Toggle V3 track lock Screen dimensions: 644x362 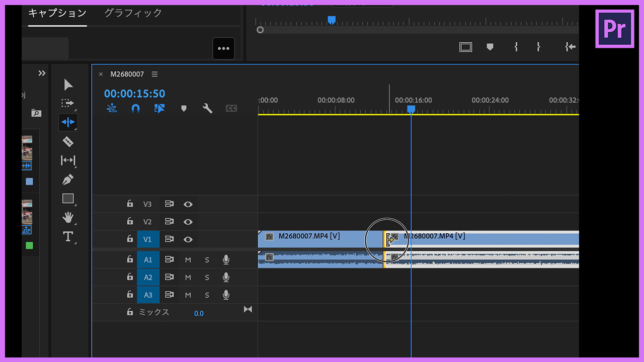pyautogui.click(x=130, y=204)
